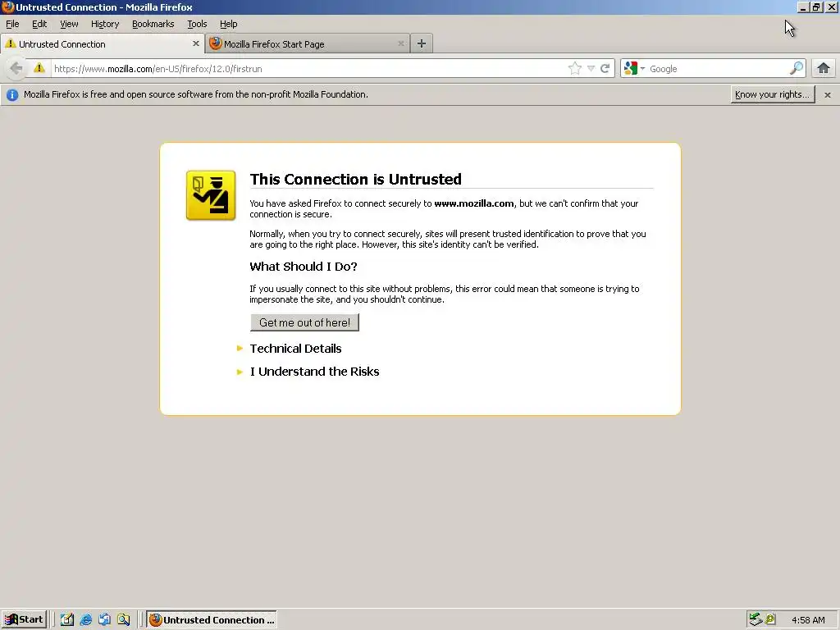
Task: Click the Untrusted Connection taskbar button
Action: coord(212,620)
